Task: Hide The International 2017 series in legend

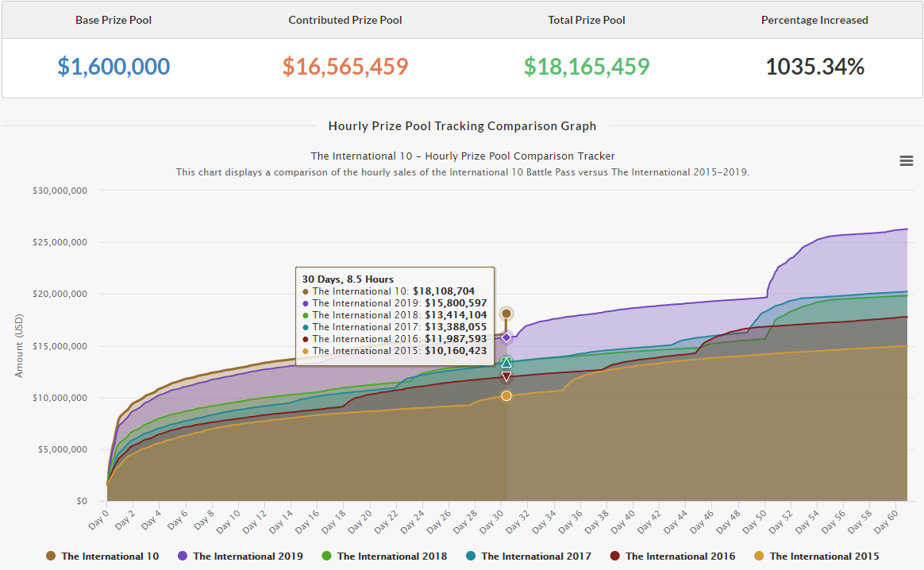Action: 529,556
